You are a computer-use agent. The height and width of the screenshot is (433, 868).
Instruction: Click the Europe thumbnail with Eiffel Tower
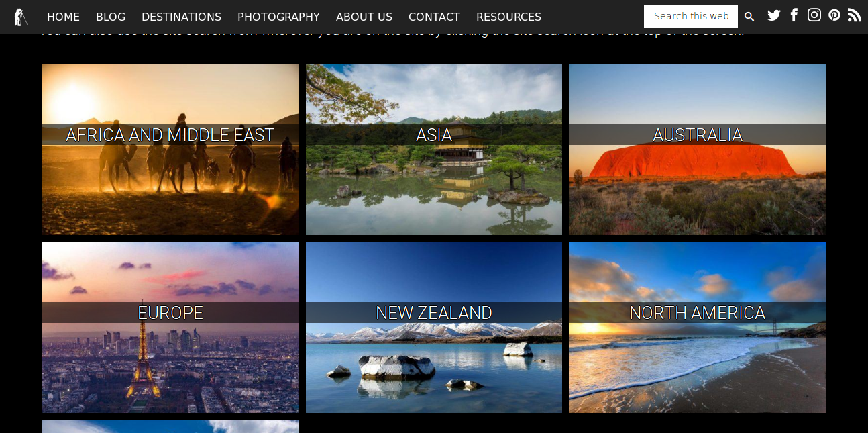coord(170,326)
